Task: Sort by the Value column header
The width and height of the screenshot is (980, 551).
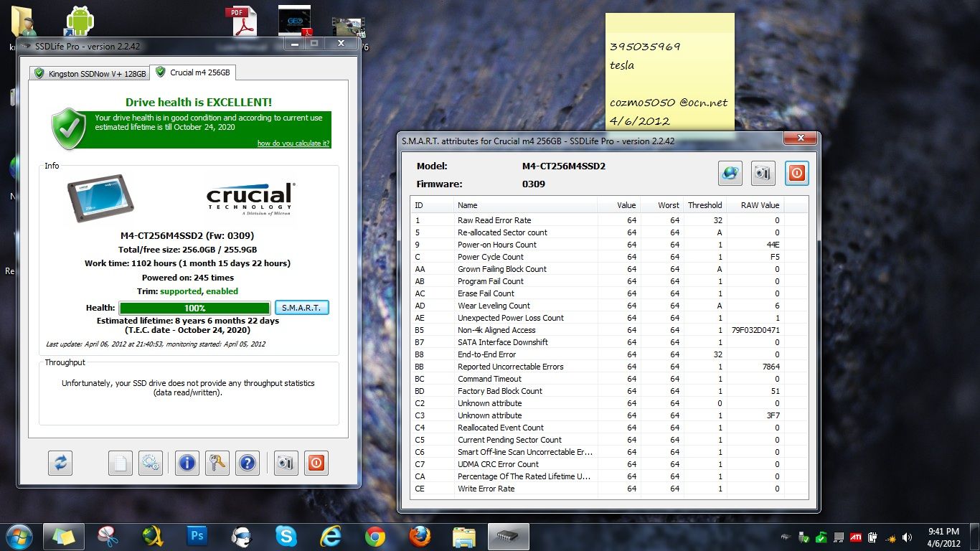Action: pos(618,205)
